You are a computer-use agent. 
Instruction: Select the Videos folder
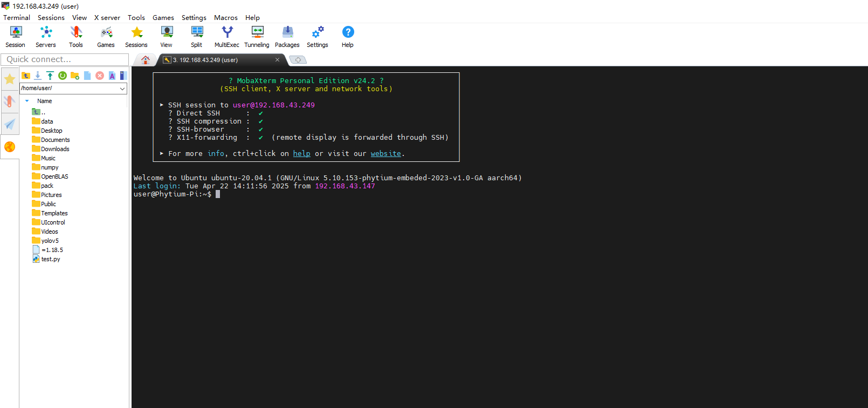(45, 232)
